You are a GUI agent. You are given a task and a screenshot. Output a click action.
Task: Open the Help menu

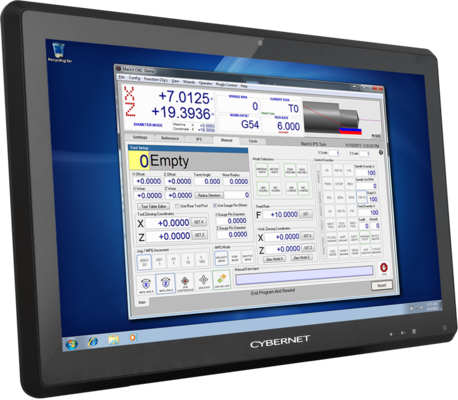point(244,86)
